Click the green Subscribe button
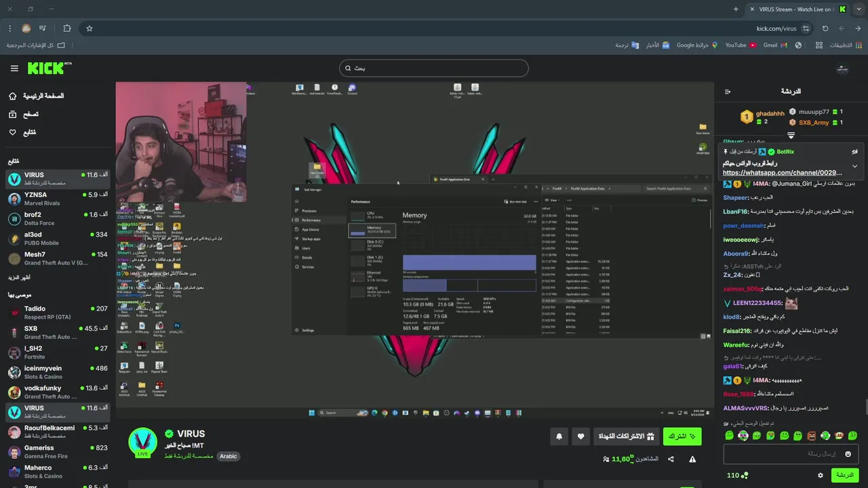Viewport: 868px width, 488px height. tap(682, 437)
